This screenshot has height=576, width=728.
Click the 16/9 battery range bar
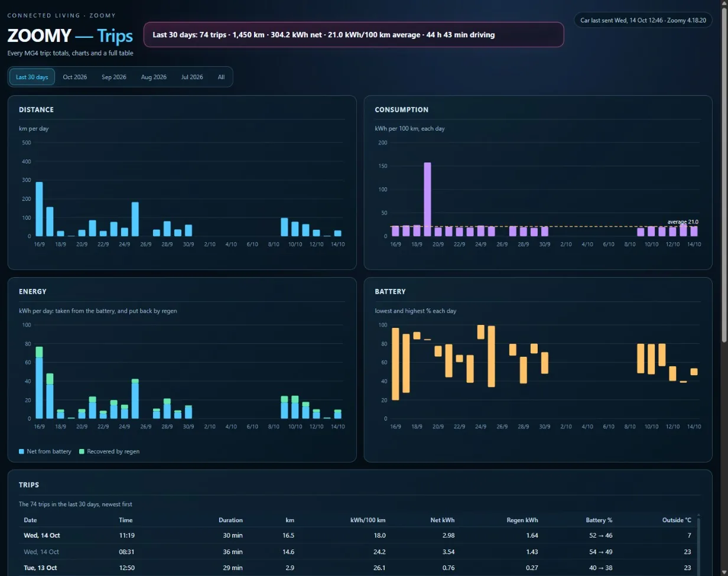point(395,364)
